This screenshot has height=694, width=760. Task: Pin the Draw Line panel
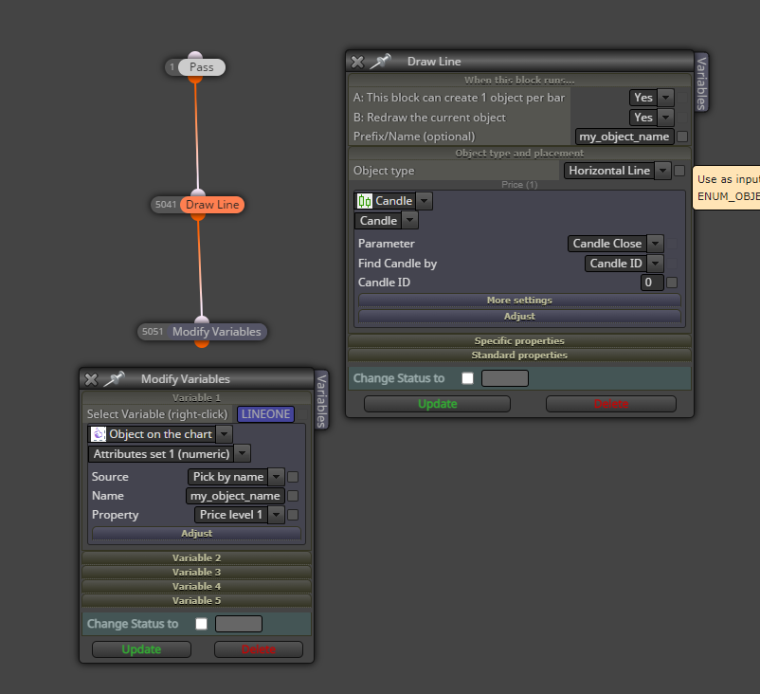point(381,62)
